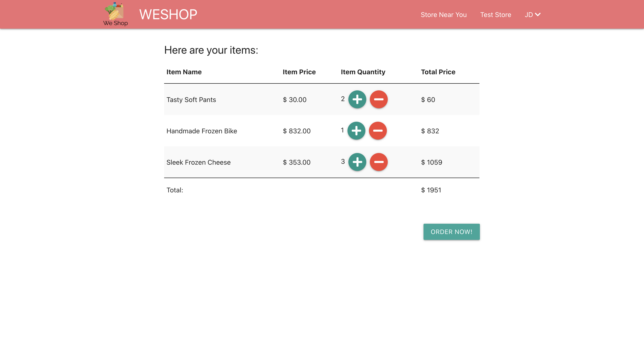This screenshot has height=353, width=644.
Task: Click the Item Price column header
Action: tap(299, 72)
